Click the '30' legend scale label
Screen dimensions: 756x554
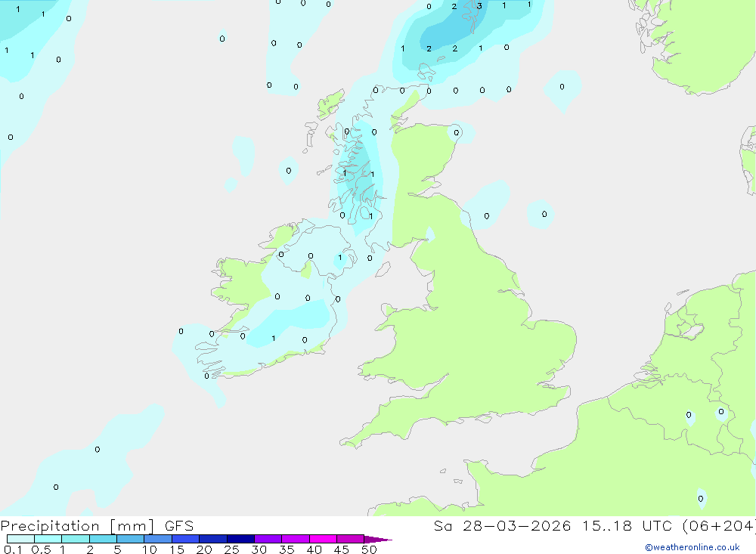click(x=259, y=549)
